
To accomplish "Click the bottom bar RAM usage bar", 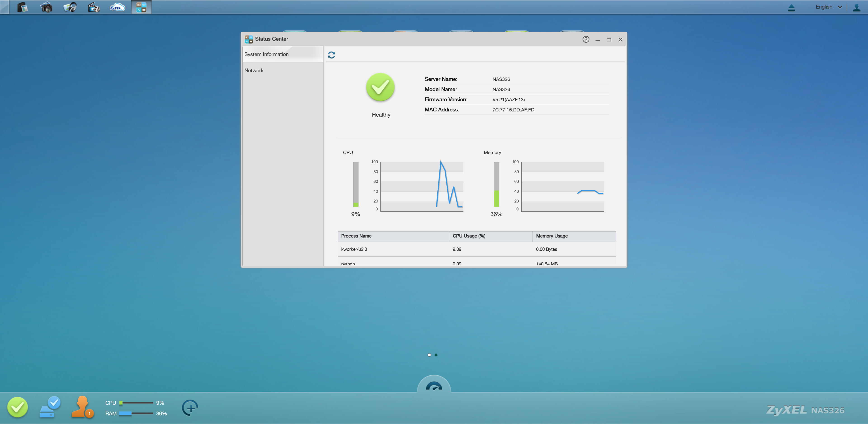I will (x=136, y=414).
